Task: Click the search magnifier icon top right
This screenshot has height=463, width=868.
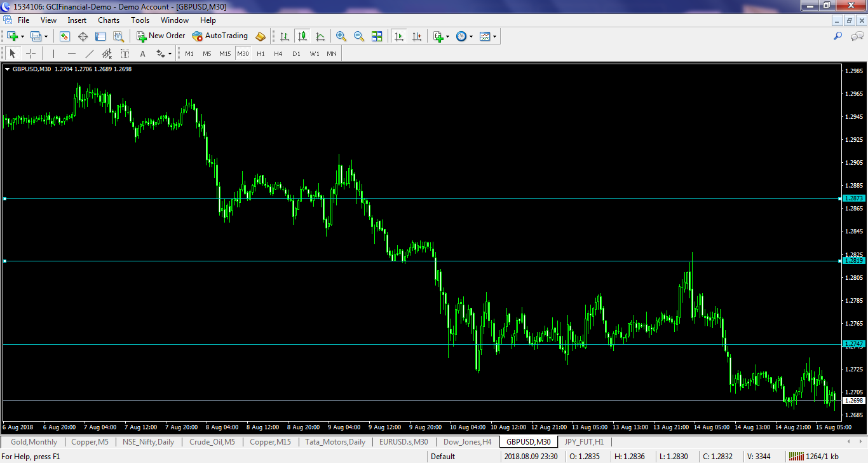Action: pos(838,36)
